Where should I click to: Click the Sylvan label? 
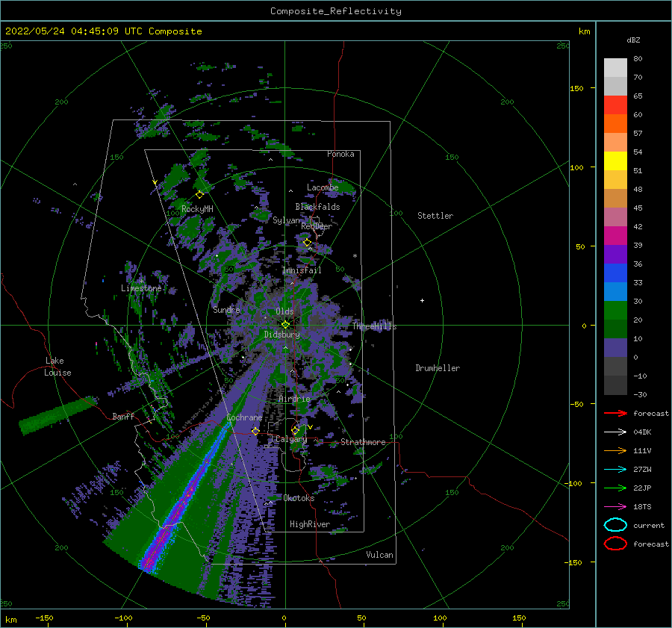(286, 220)
